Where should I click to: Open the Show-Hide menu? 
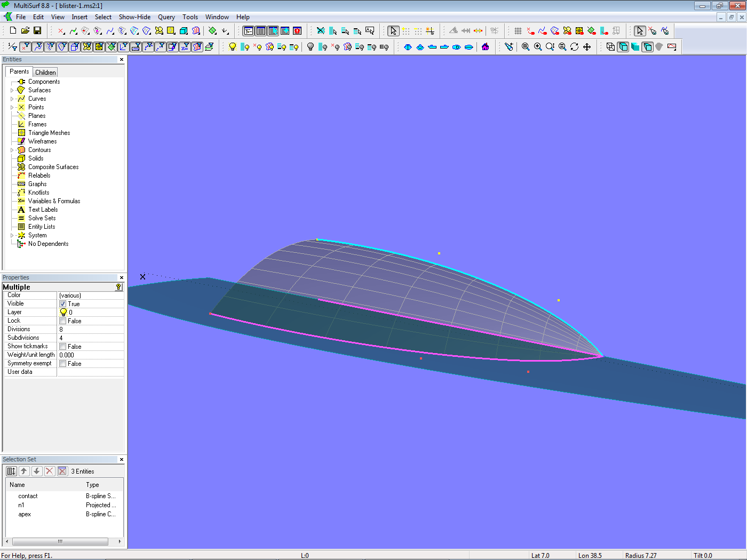click(134, 17)
